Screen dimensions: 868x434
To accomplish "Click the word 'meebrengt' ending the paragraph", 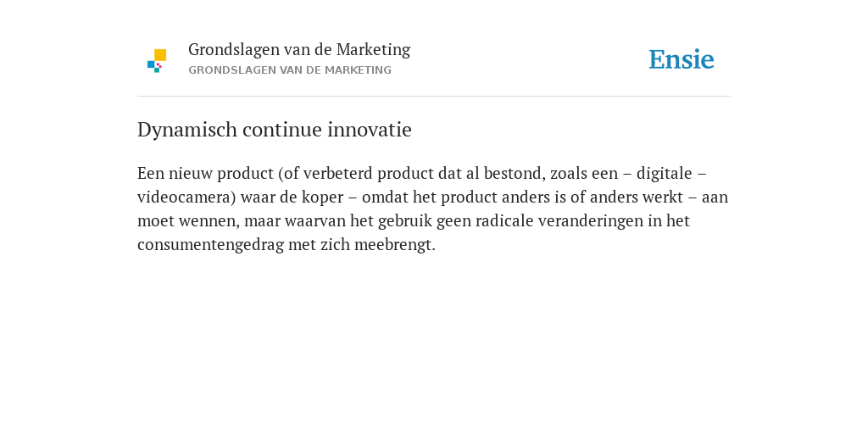I will pos(393,245).
